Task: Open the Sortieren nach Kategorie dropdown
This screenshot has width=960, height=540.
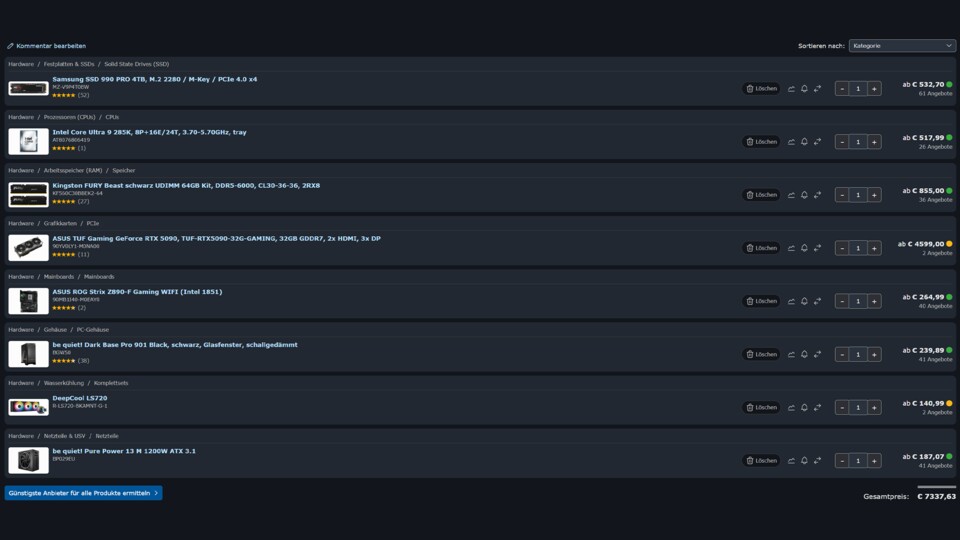Action: (902, 46)
